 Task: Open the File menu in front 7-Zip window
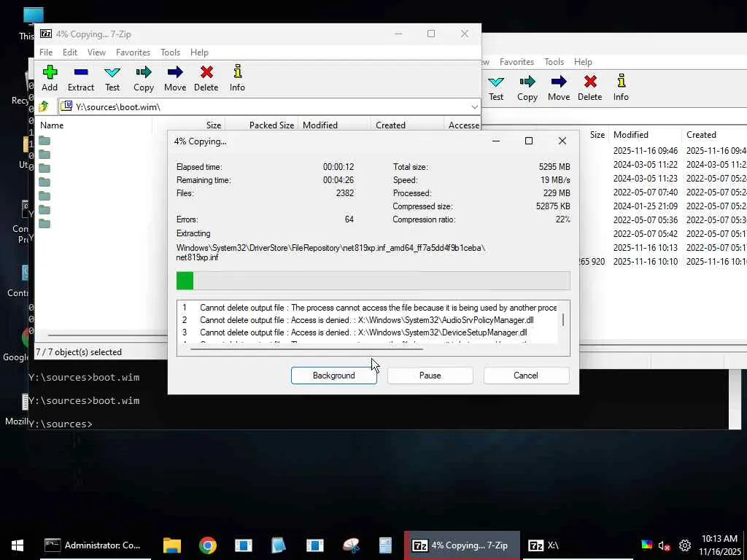46,52
